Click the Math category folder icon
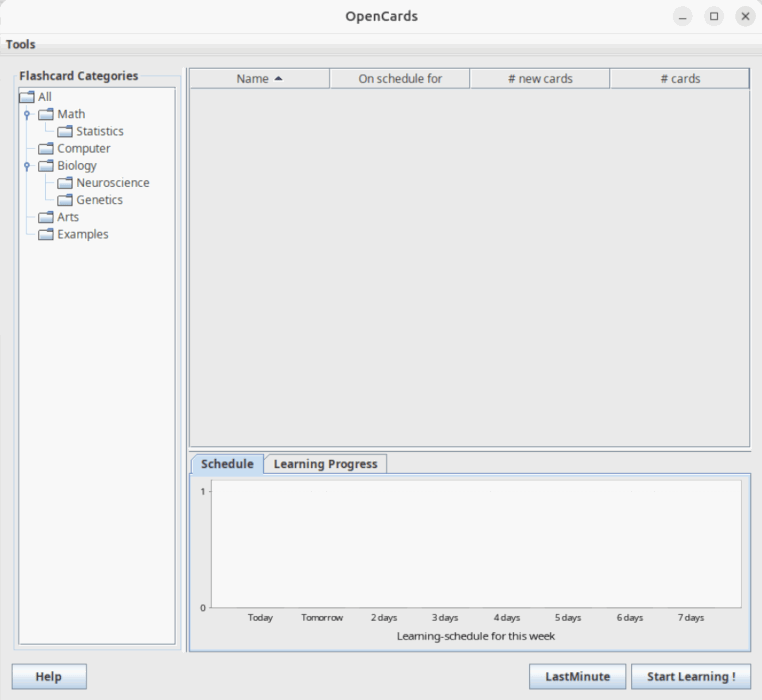The image size is (762, 700). pyautogui.click(x=46, y=114)
